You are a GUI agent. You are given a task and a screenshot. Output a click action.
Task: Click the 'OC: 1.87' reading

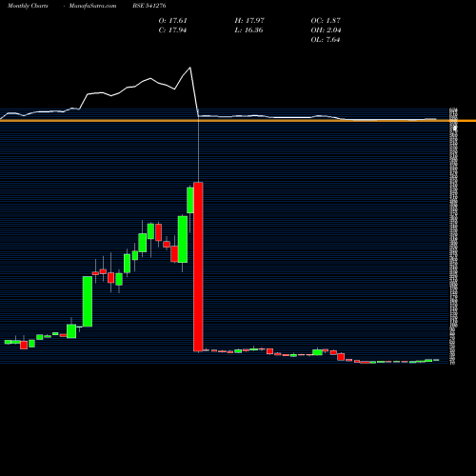click(x=326, y=21)
